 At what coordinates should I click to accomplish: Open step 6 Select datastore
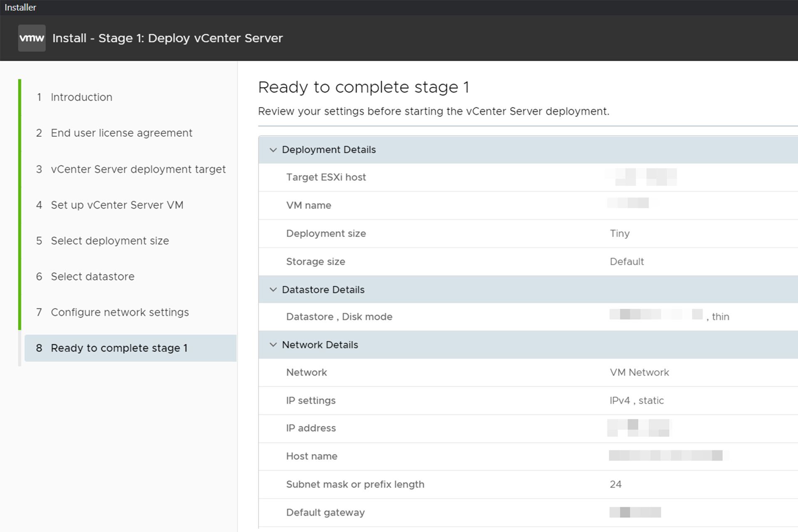[85, 276]
